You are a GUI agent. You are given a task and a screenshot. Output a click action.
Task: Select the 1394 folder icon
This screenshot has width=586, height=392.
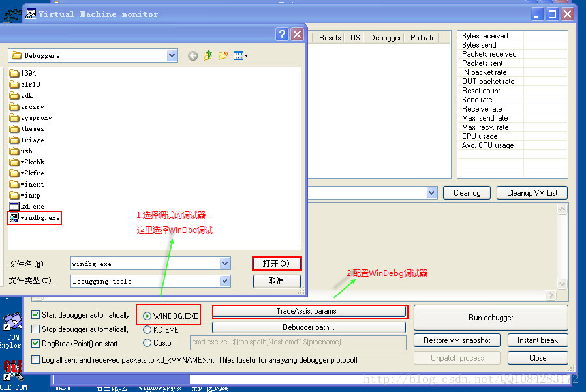[14, 73]
